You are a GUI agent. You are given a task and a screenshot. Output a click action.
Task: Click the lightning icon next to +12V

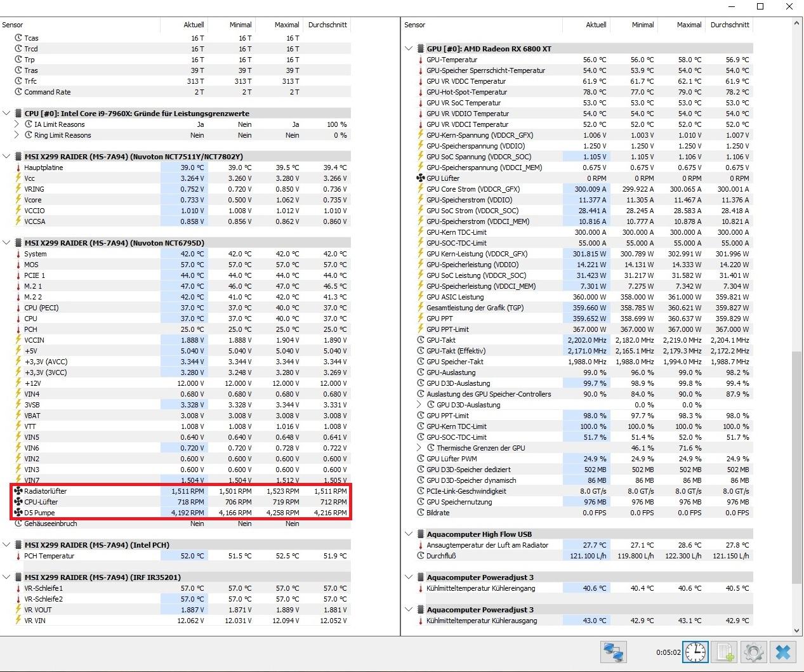(x=18, y=383)
